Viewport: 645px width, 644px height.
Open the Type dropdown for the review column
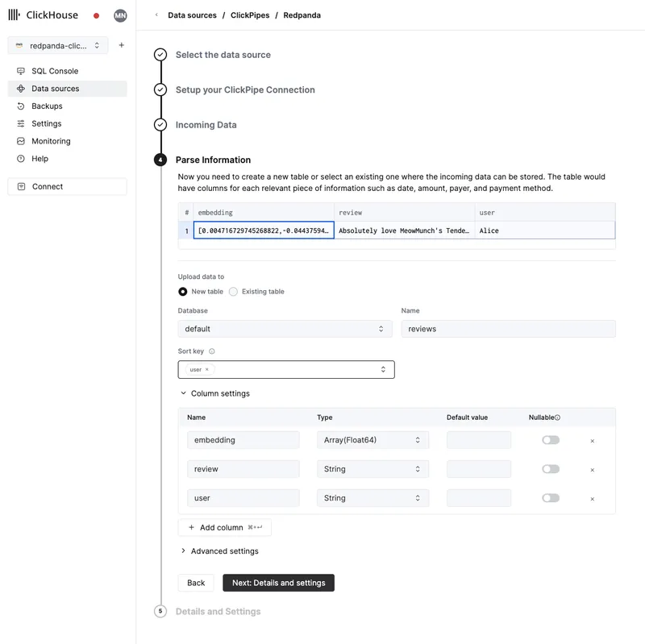374,468
